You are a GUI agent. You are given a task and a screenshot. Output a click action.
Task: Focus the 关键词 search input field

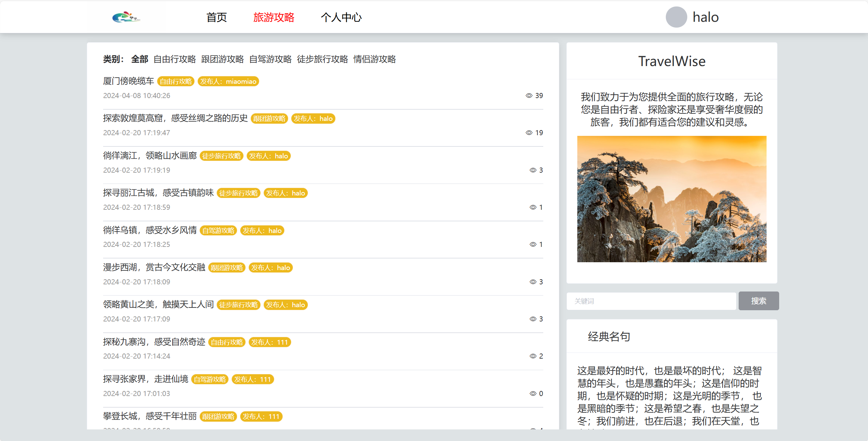651,301
